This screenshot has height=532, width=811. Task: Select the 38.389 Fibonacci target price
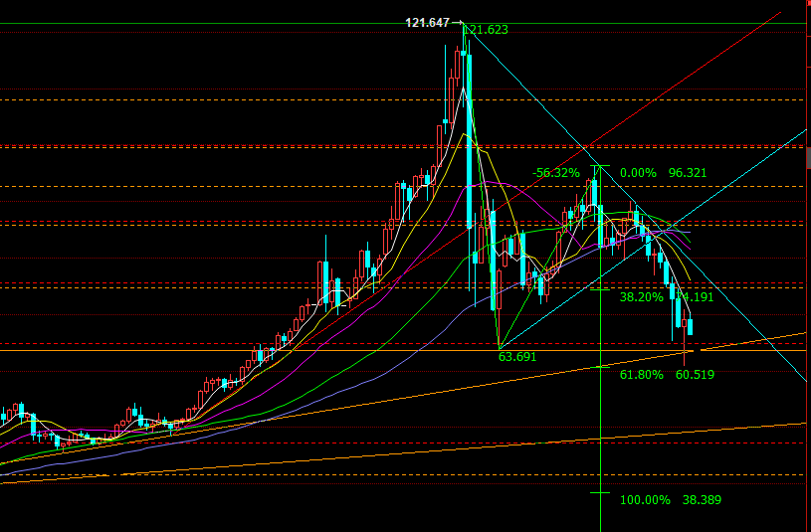(702, 500)
